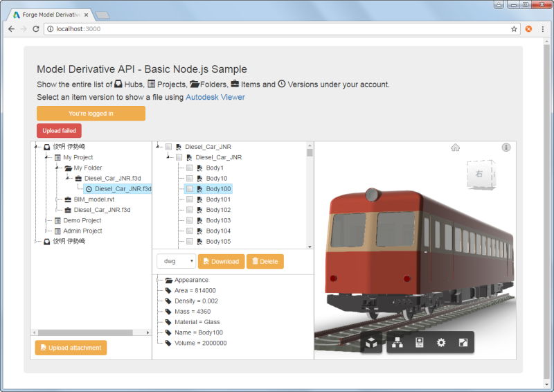The height and width of the screenshot is (392, 554).
Task: Select the Body105 tree row
Action: pyautogui.click(x=208, y=242)
